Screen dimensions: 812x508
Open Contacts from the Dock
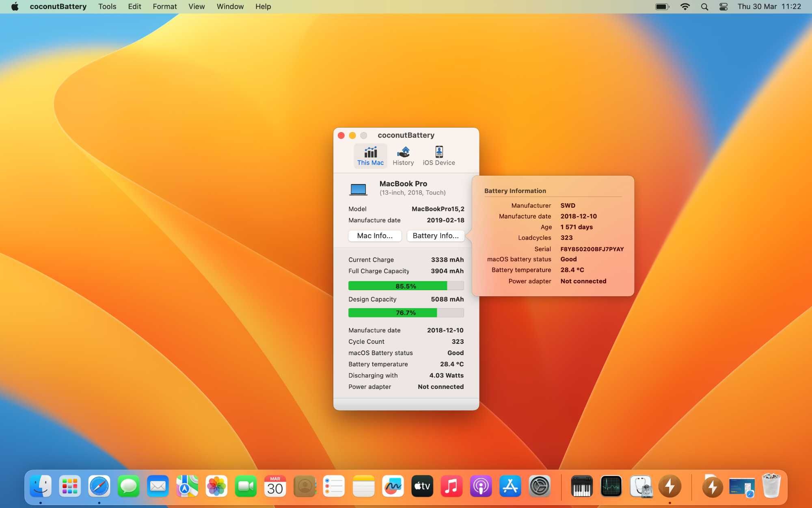point(304,486)
